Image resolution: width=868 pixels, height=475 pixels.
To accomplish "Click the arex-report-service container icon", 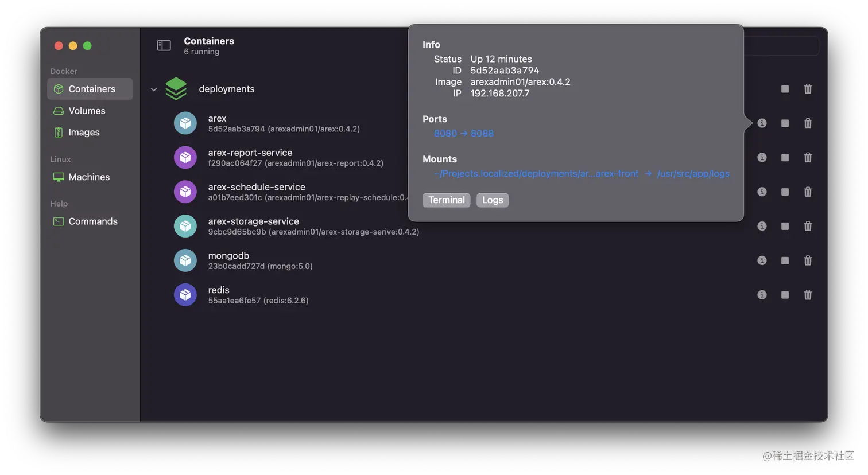I will [185, 158].
